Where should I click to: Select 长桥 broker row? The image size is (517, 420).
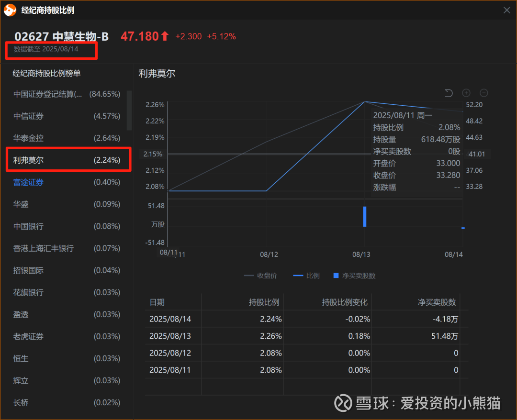tap(67, 403)
